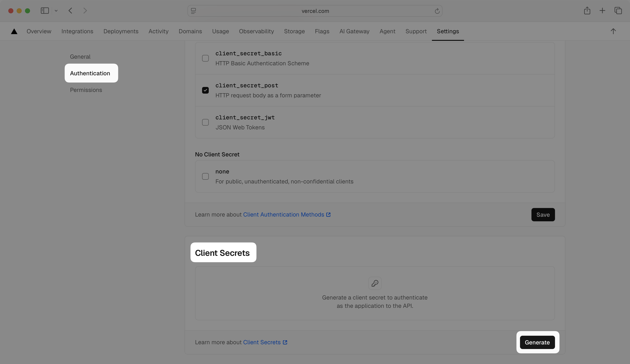The width and height of the screenshot is (630, 364).
Task: Click the scroll-to-top arrow icon
Action: tap(613, 31)
